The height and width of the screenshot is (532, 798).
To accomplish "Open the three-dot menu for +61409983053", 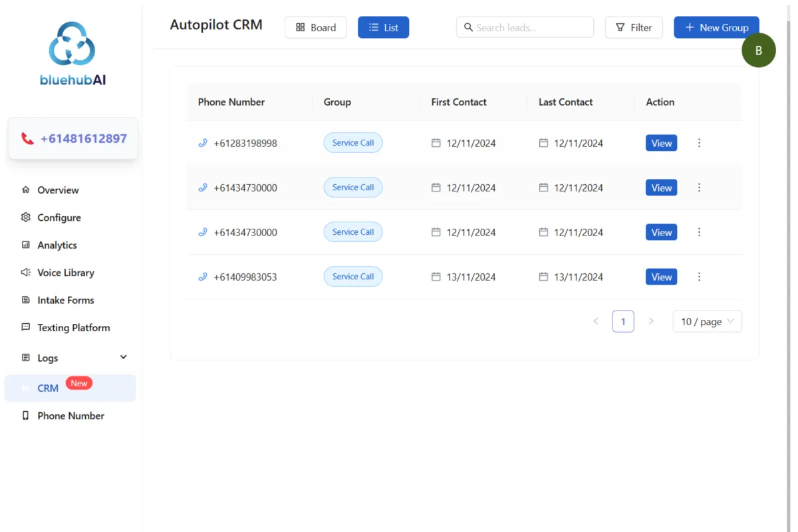I will pyautogui.click(x=699, y=277).
